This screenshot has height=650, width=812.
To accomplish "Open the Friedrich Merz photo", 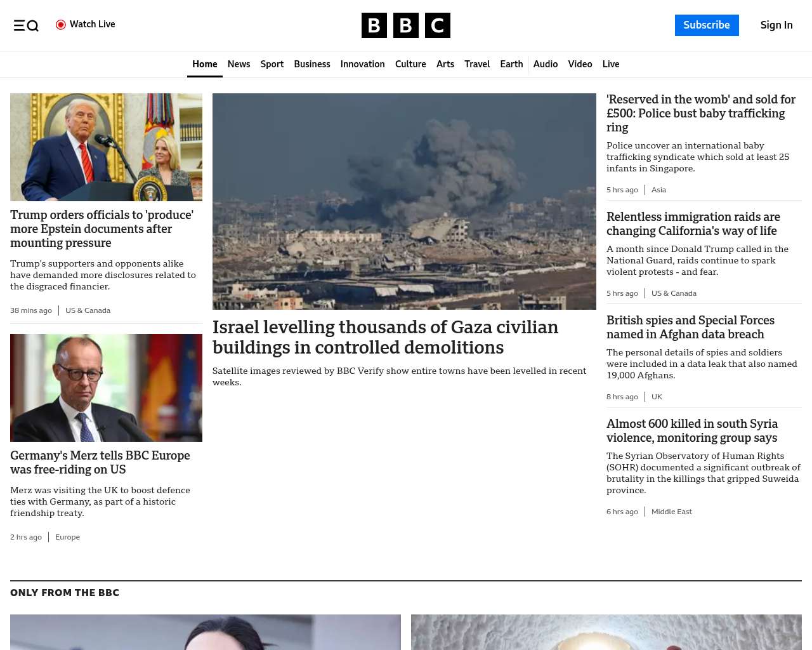I will point(106,388).
